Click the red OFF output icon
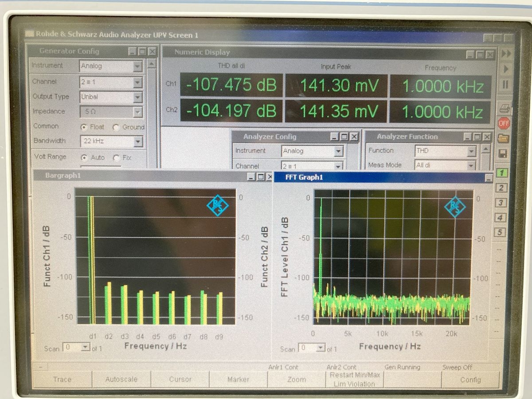Screen dimensions: 532x399 (x=504, y=123)
